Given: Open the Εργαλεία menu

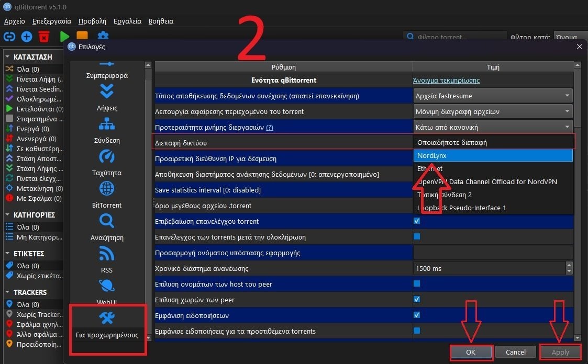Looking at the screenshot, I should point(128,21).
